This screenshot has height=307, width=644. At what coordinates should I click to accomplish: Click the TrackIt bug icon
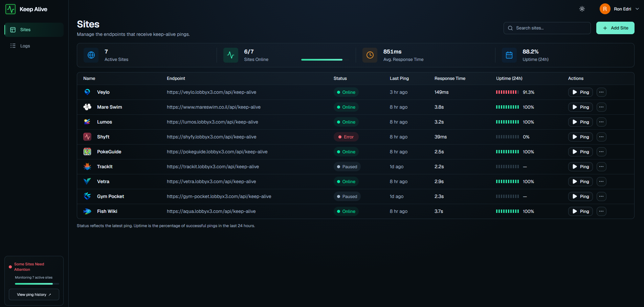click(x=87, y=167)
